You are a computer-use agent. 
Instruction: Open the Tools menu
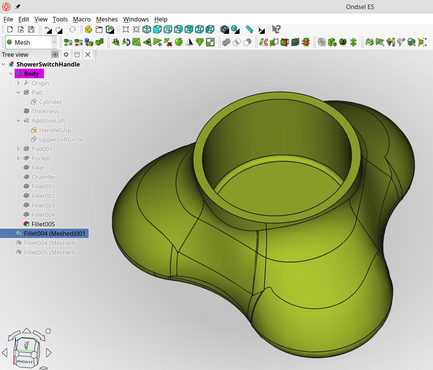60,19
